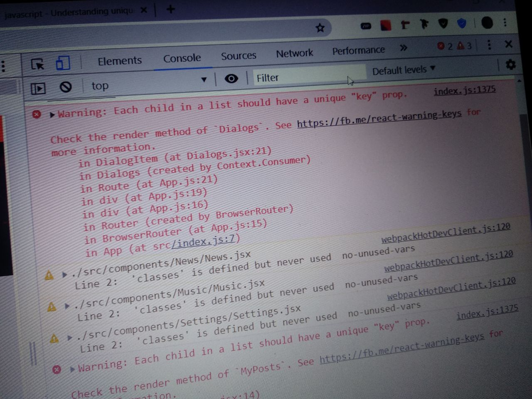This screenshot has height=399, width=532.
Task: Clear the console with the ban icon
Action: pos(65,87)
